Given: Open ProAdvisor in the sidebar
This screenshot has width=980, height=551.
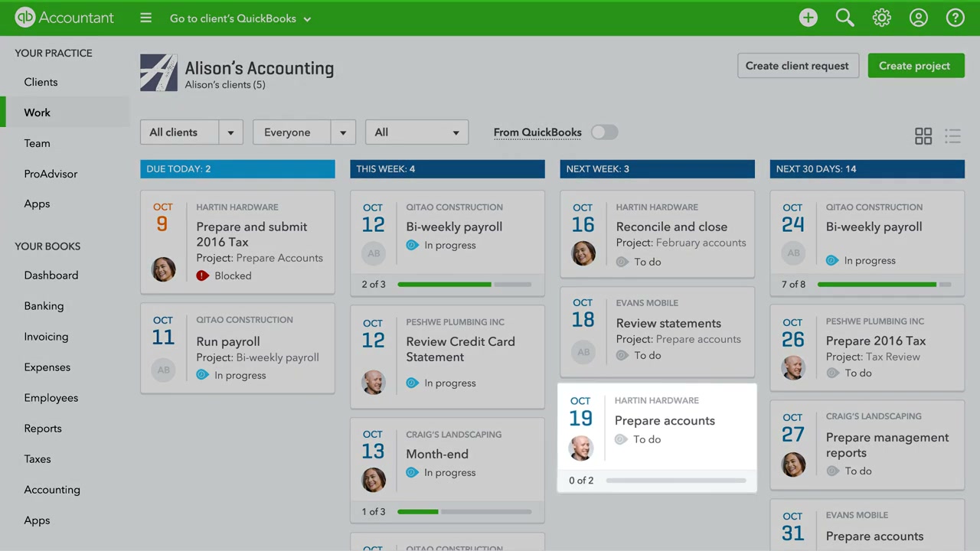Looking at the screenshot, I should click(x=51, y=174).
